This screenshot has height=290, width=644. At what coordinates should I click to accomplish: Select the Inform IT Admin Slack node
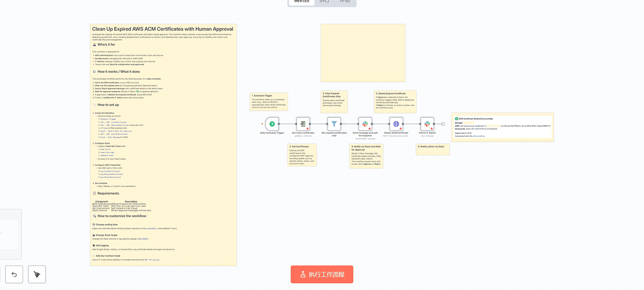427,124
